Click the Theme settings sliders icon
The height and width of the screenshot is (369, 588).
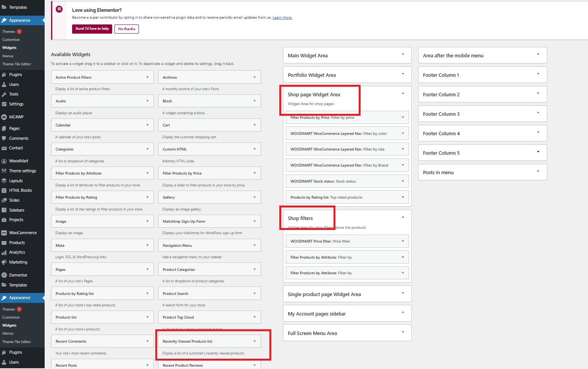pos(4,171)
